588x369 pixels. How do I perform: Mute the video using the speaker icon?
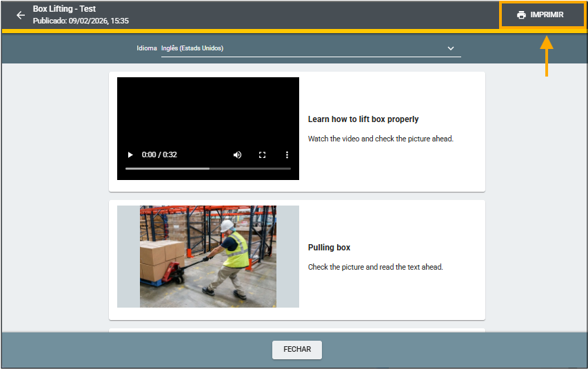coord(237,154)
